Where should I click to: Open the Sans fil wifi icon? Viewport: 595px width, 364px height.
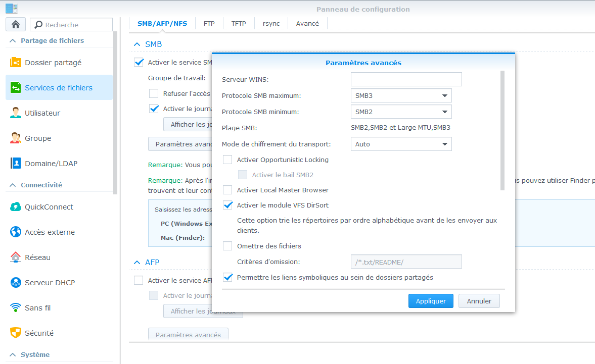pos(16,307)
